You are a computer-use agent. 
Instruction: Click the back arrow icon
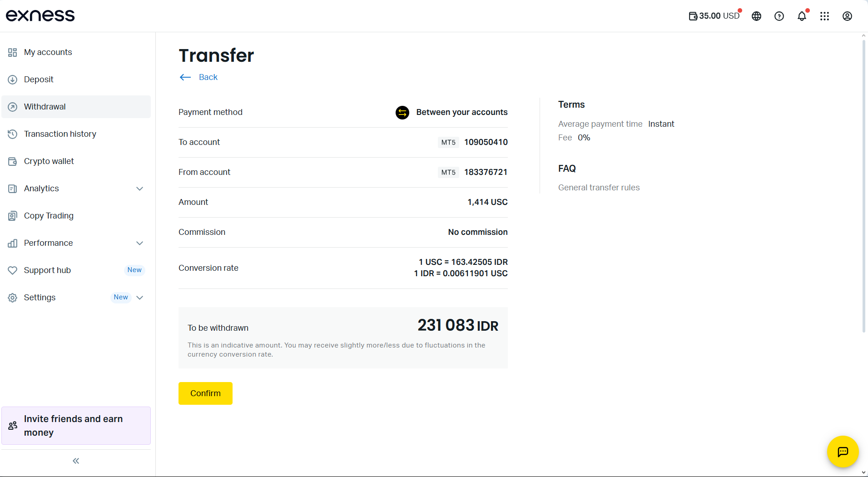[185, 77]
